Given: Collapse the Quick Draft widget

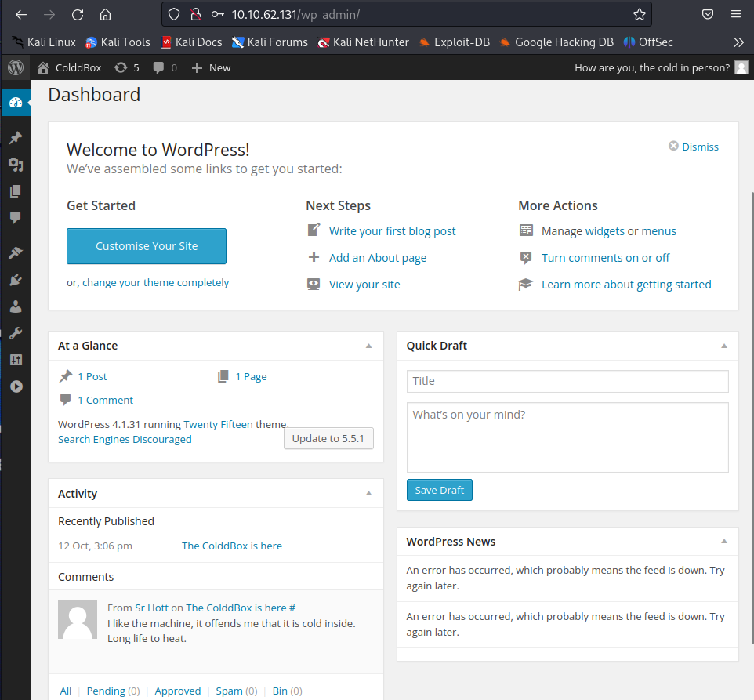Looking at the screenshot, I should (723, 346).
